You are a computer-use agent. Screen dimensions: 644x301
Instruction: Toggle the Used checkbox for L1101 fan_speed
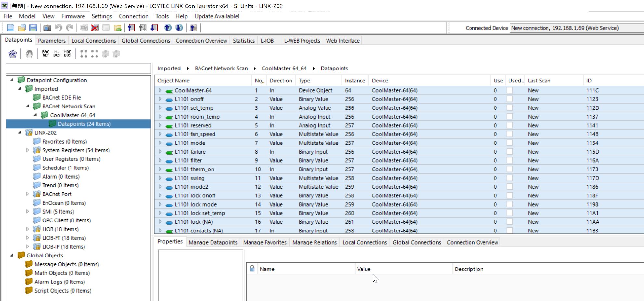pyautogui.click(x=509, y=134)
